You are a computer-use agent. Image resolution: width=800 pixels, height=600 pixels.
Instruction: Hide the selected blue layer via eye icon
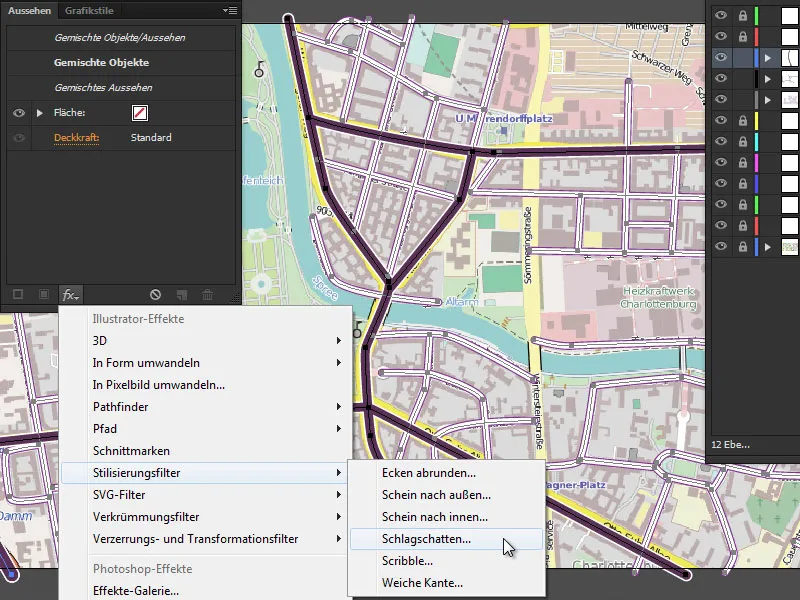coord(720,58)
